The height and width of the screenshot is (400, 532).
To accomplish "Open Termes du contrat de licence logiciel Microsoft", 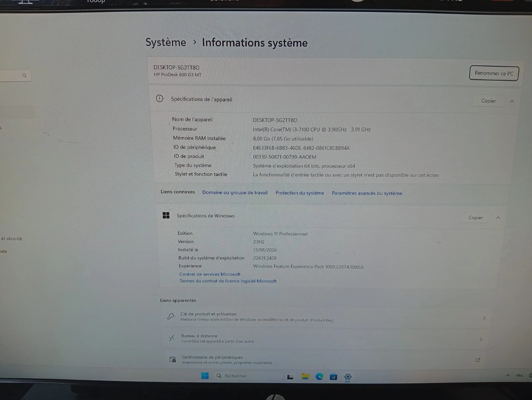I will tap(228, 281).
